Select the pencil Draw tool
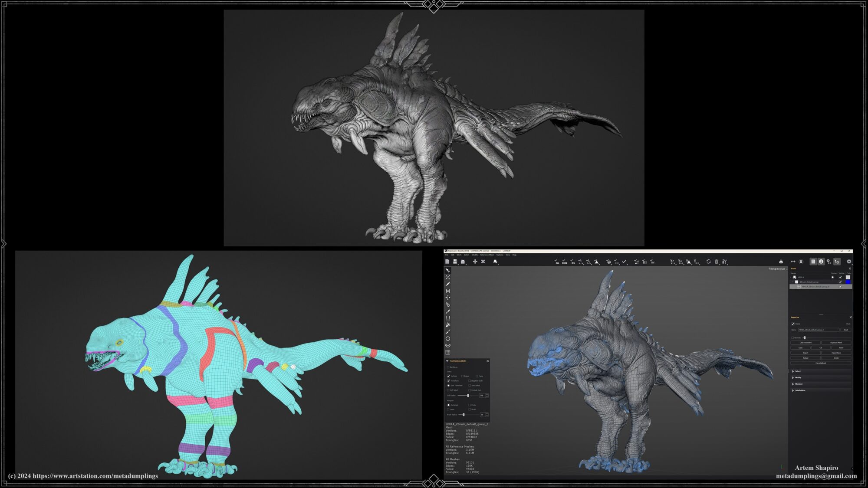The height and width of the screenshot is (488, 868). point(448,284)
